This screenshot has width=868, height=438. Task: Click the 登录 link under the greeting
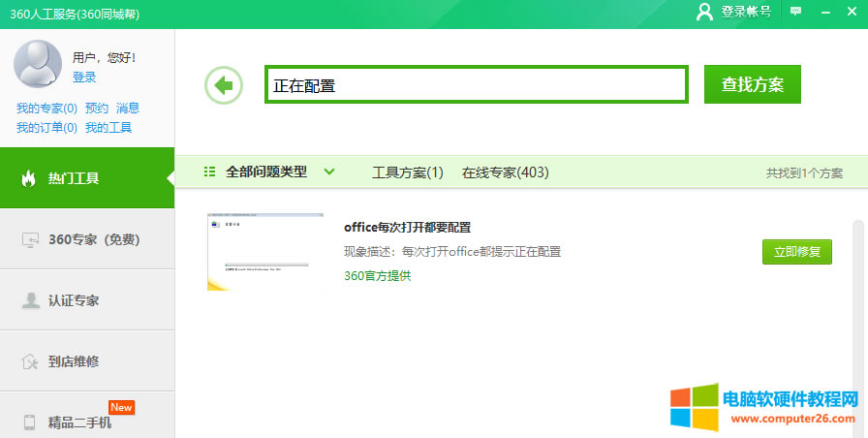point(84,78)
